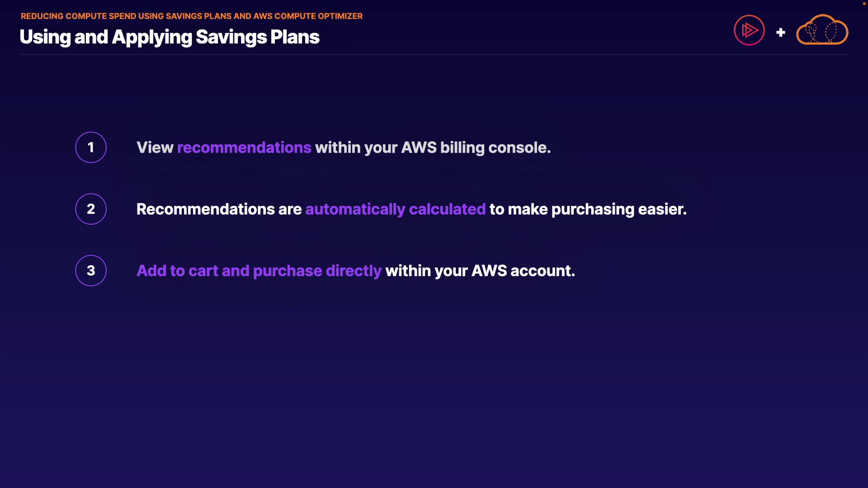Click the small orange dot in the corner

coord(864,4)
